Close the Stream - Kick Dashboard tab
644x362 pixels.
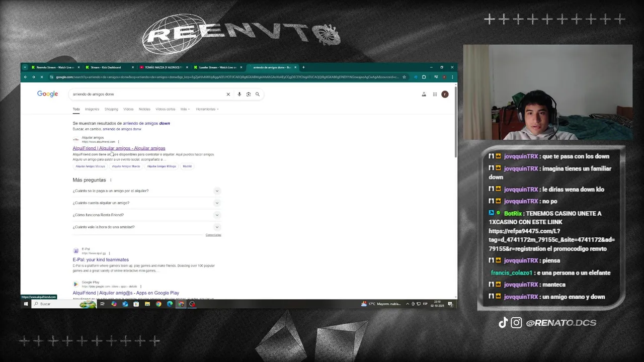(133, 67)
